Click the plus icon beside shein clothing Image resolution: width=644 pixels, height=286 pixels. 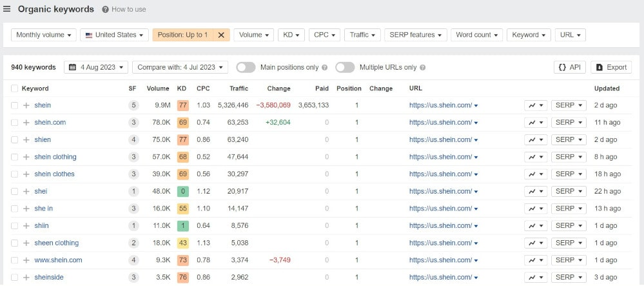tap(26, 157)
